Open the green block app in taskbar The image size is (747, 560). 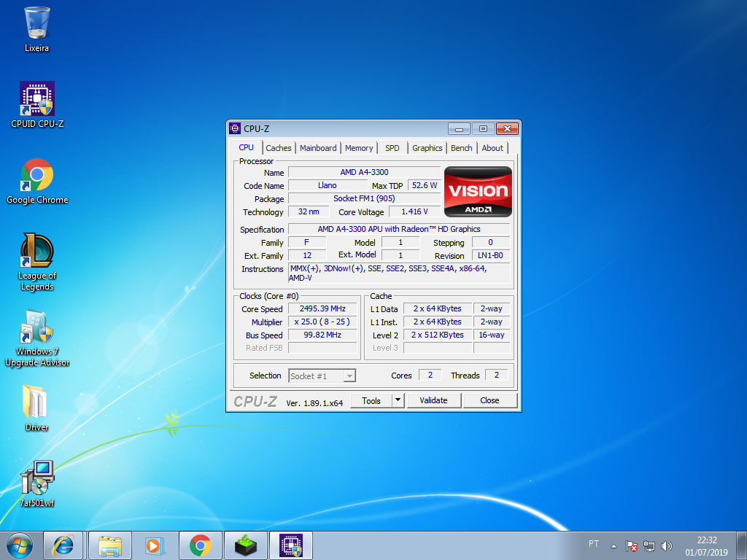click(245, 545)
